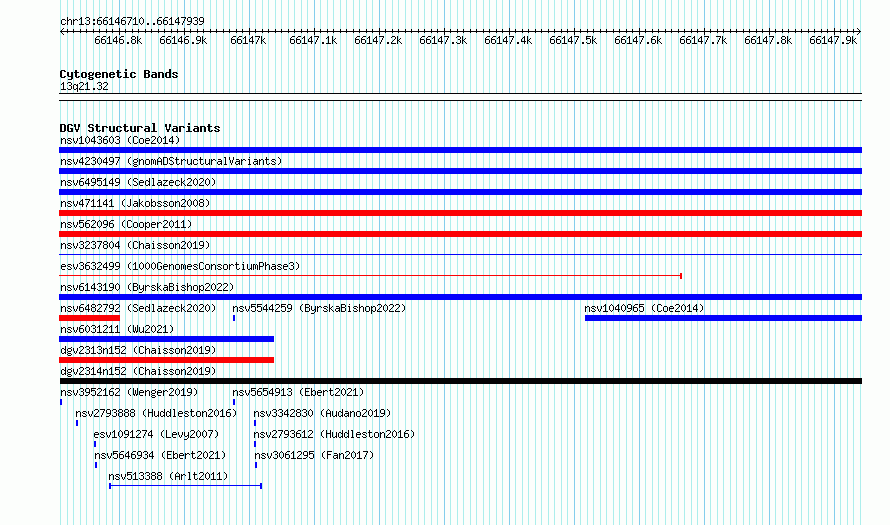Select nsv3061295 (Fan2017) label
This screenshot has width=890, height=525.
tap(314, 455)
